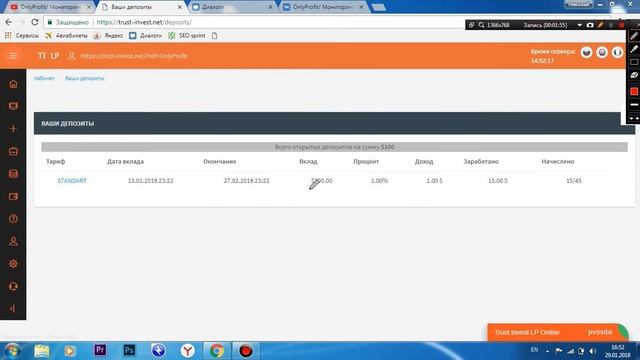Click the headset support icon in the sidebar

[13, 286]
